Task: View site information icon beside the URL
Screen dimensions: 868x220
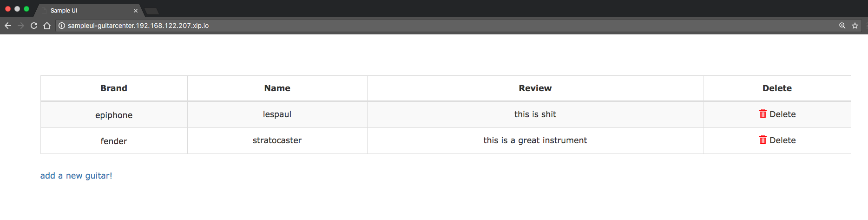Action: [x=62, y=26]
